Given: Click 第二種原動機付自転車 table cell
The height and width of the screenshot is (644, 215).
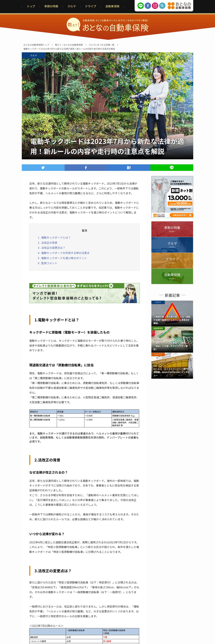Looking at the screenshot, I should pyautogui.click(x=43, y=422).
